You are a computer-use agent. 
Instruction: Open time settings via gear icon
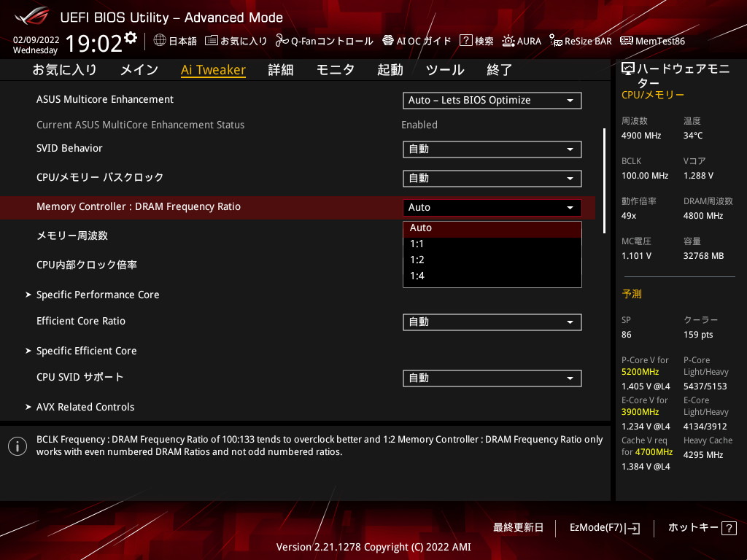pyautogui.click(x=131, y=38)
